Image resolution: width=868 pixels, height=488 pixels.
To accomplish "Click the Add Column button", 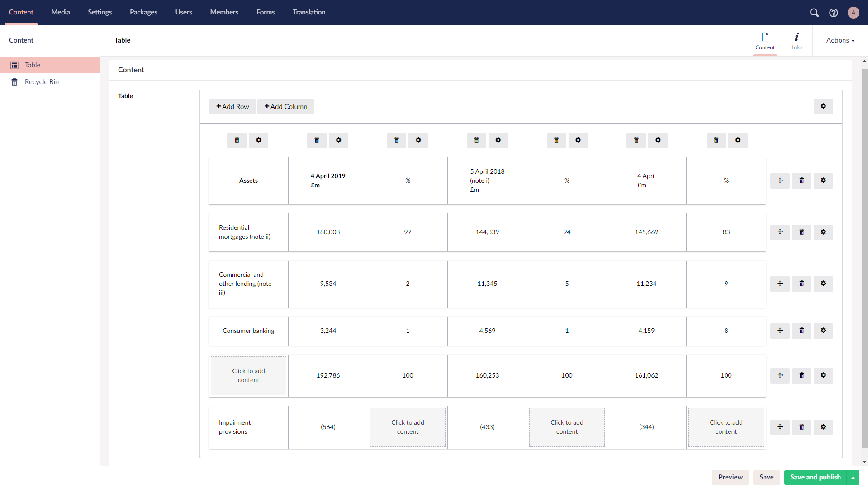I will 285,106.
